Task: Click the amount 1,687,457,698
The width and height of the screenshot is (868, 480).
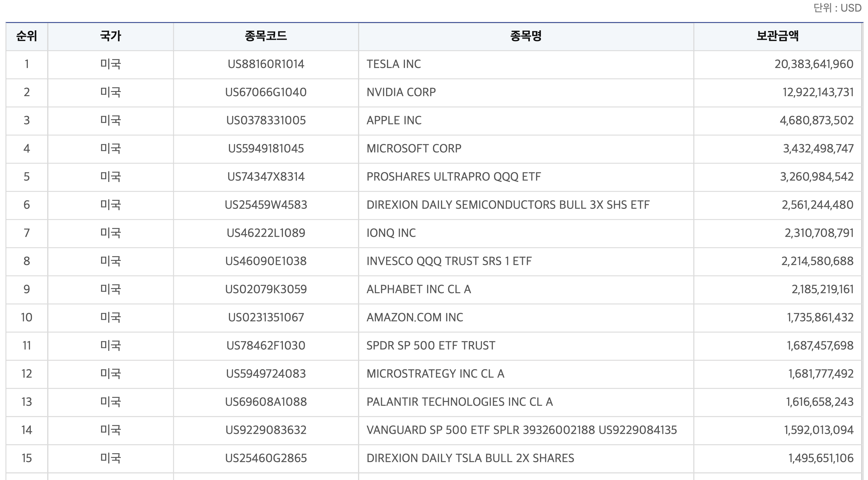Action: (x=820, y=345)
